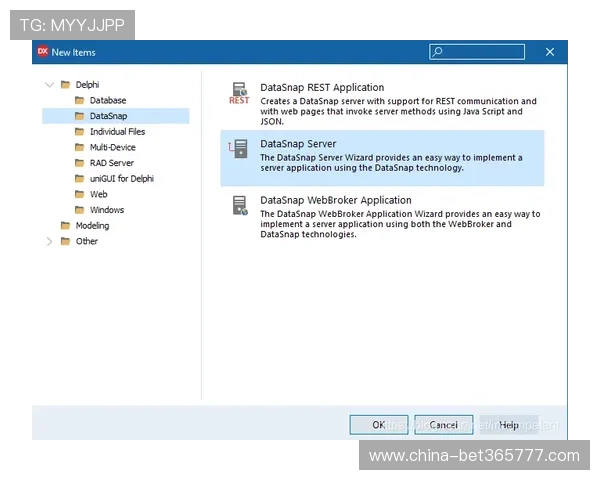Select the Individual Files category

pyautogui.click(x=117, y=132)
